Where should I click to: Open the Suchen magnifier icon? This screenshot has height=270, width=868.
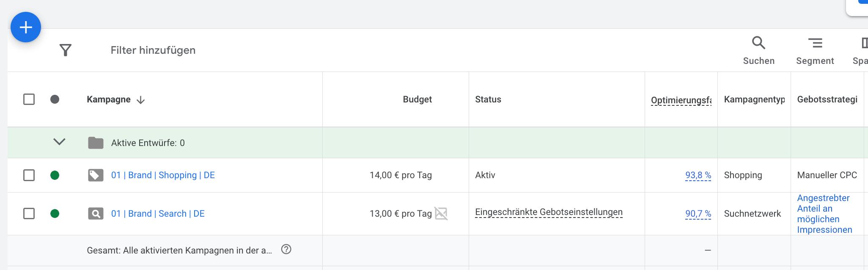pos(758,43)
